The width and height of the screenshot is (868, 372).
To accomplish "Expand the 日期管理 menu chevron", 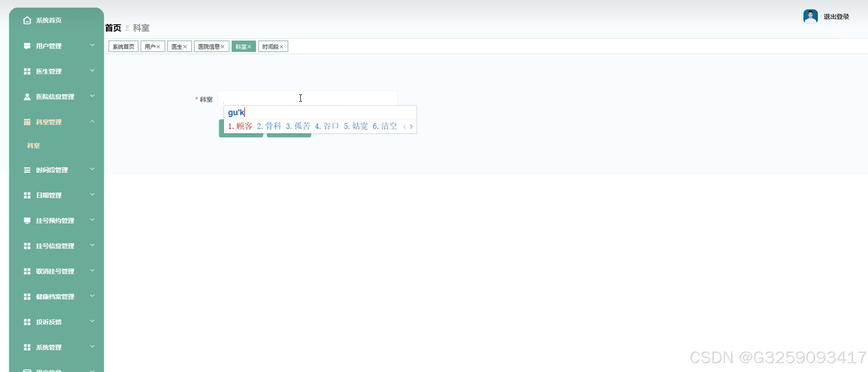I will [x=92, y=194].
